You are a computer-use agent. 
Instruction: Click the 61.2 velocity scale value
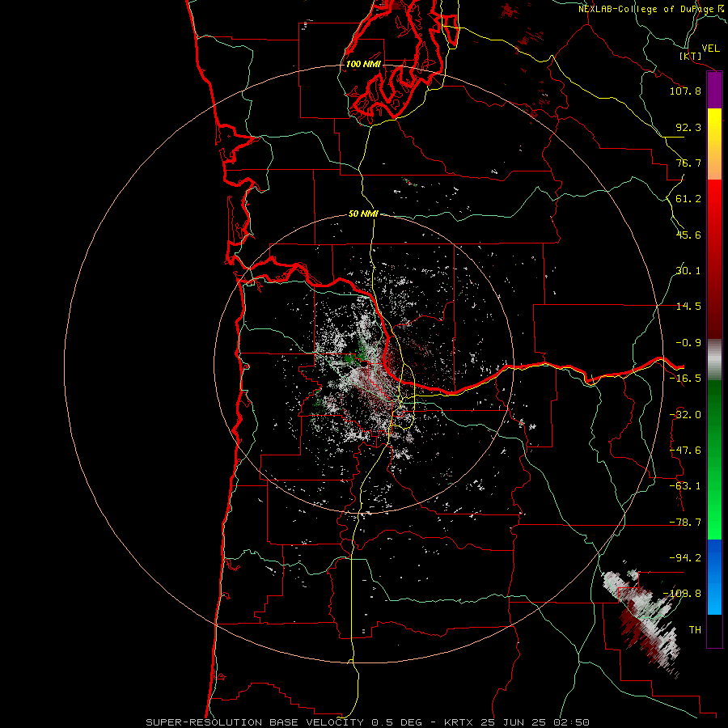pyautogui.click(x=688, y=199)
